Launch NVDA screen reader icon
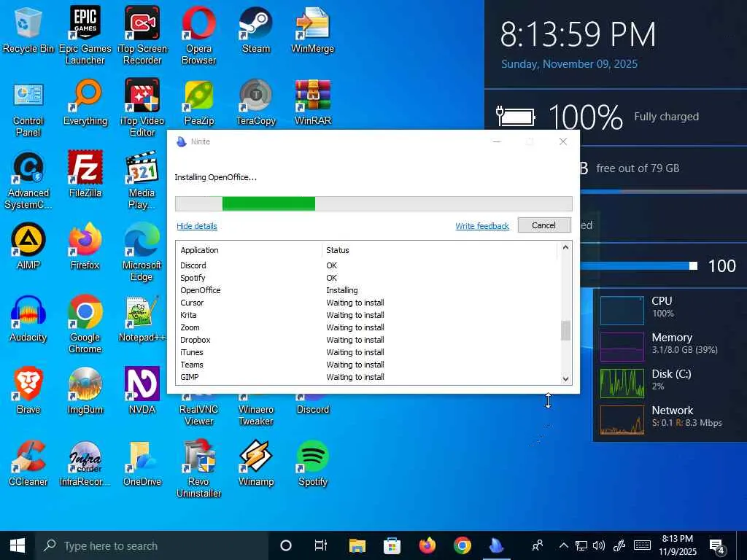The height and width of the screenshot is (560, 747). point(142,392)
